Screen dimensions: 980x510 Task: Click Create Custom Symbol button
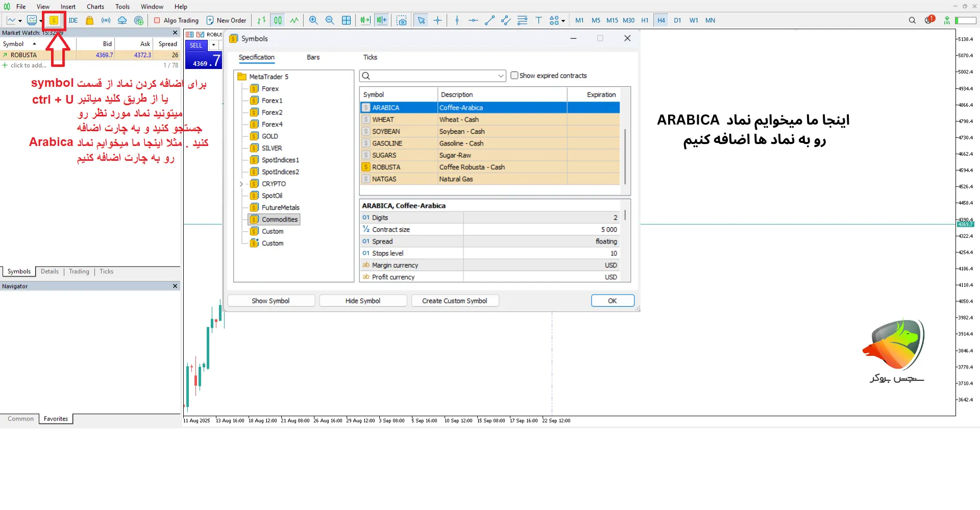(x=454, y=301)
